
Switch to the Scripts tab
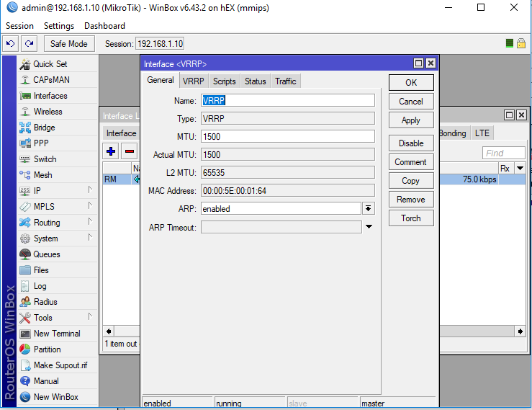coord(225,81)
